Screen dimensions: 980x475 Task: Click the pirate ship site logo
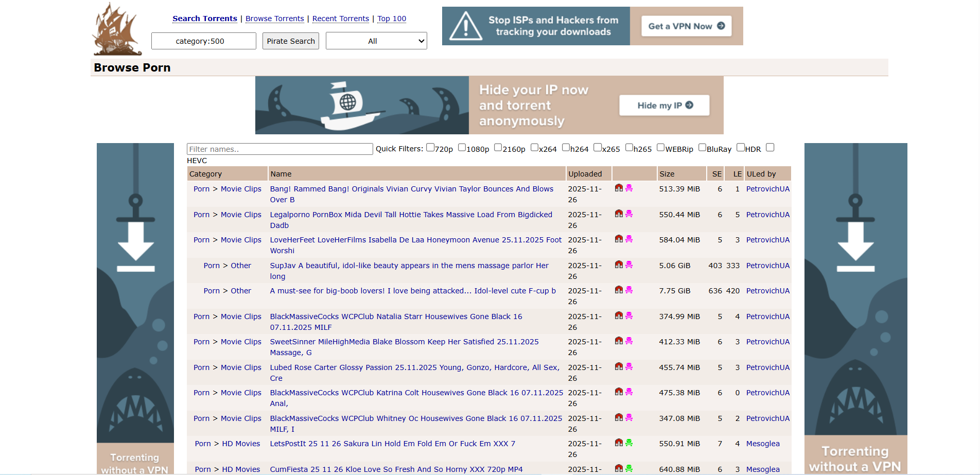(117, 29)
